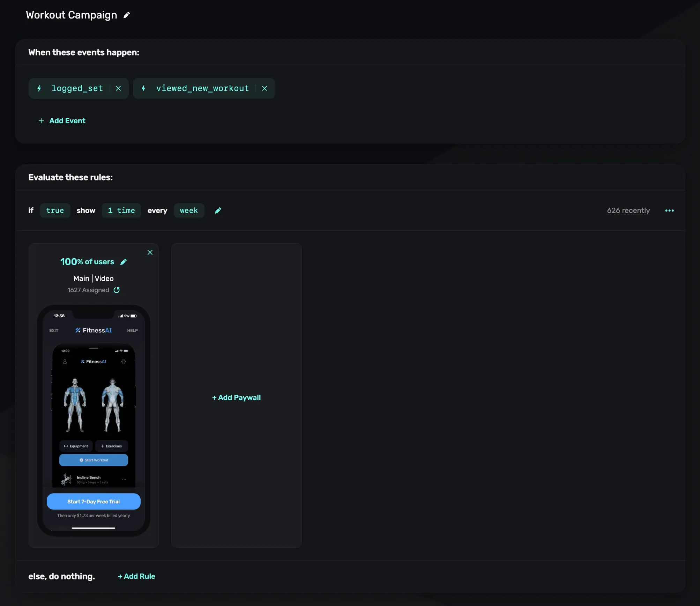This screenshot has height=606, width=700.
Task: Select the 'true' condition chip
Action: coord(55,210)
